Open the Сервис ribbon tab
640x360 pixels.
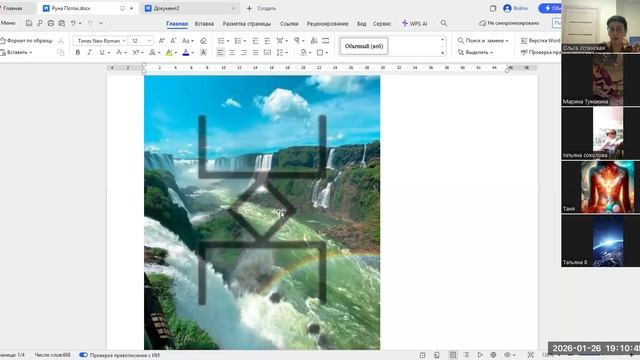[x=382, y=24]
